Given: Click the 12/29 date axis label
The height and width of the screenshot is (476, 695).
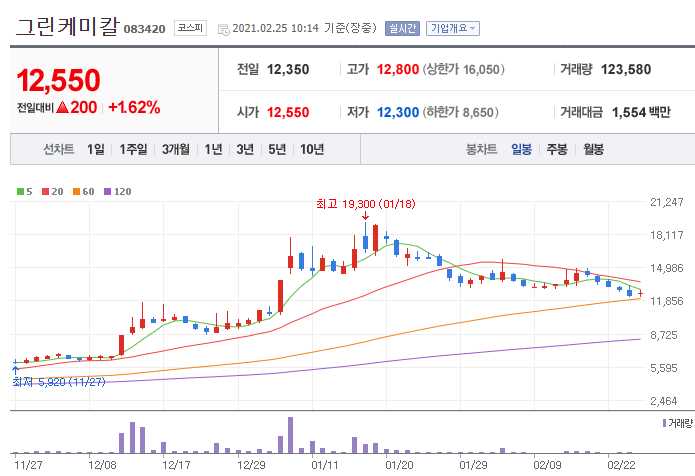Looking at the screenshot, I should (251, 465).
